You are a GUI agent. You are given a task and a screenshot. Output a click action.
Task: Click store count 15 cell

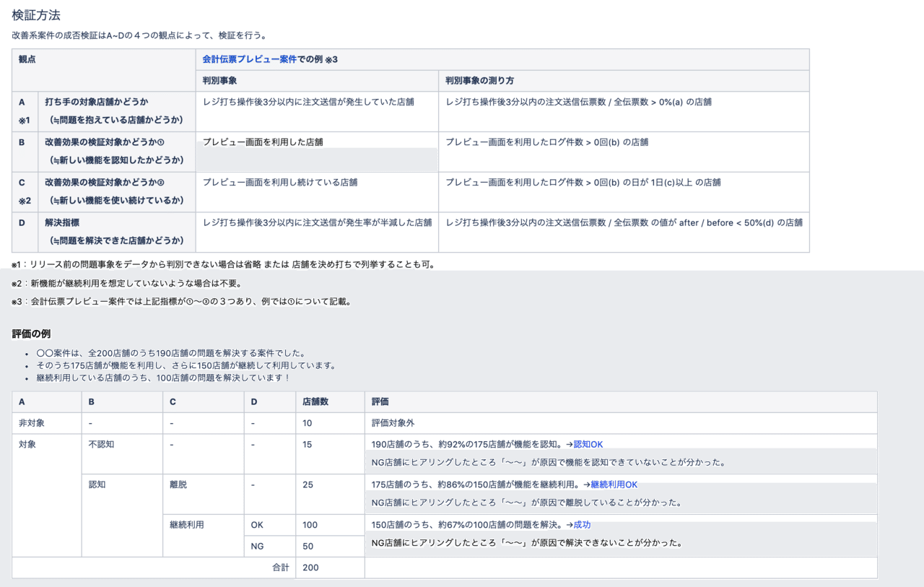(330, 454)
